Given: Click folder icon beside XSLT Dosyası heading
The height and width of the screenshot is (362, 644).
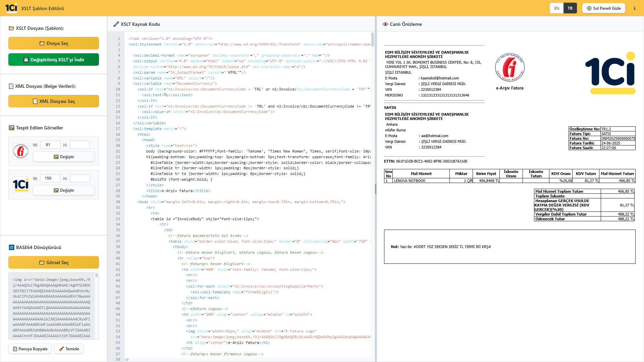Looking at the screenshot, I should [x=11, y=28].
